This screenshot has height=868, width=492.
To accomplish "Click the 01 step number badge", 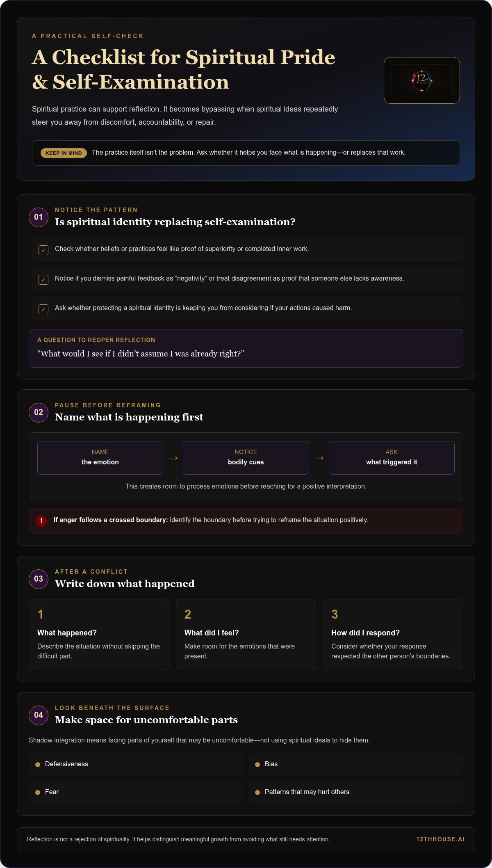I will [x=39, y=217].
